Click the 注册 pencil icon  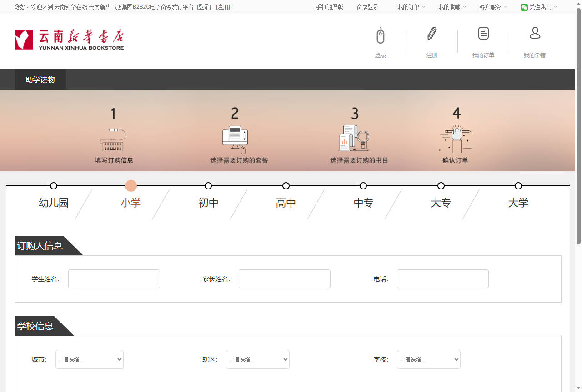[x=431, y=33]
